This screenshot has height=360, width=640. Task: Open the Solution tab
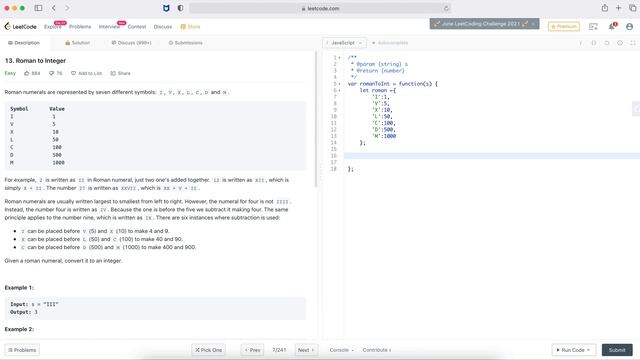[77, 43]
